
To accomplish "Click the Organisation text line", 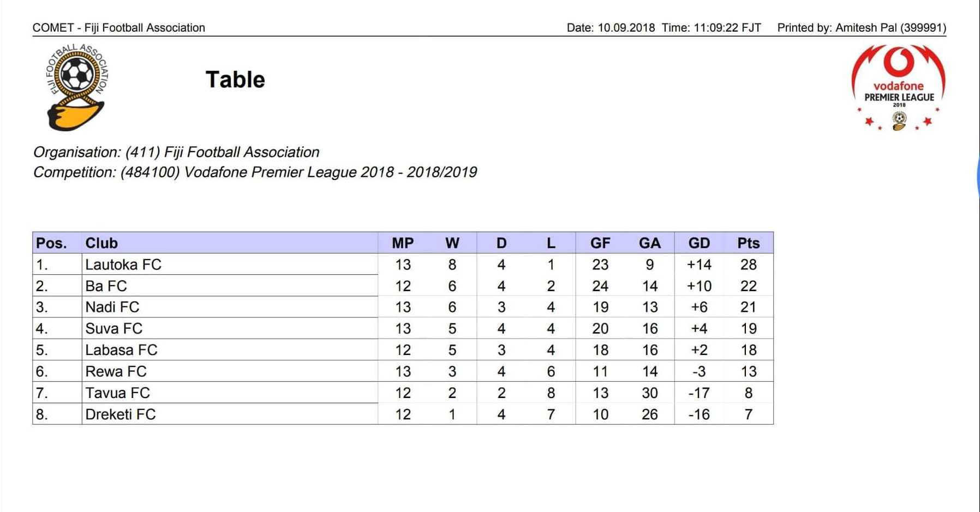I will click(x=176, y=152).
